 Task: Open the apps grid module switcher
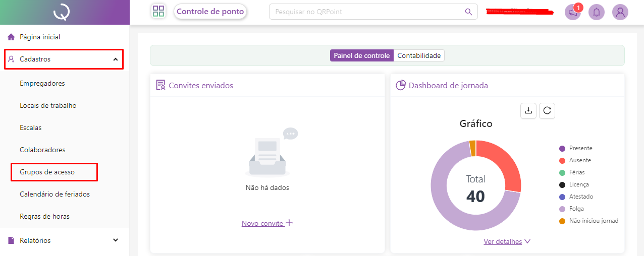[x=158, y=12]
